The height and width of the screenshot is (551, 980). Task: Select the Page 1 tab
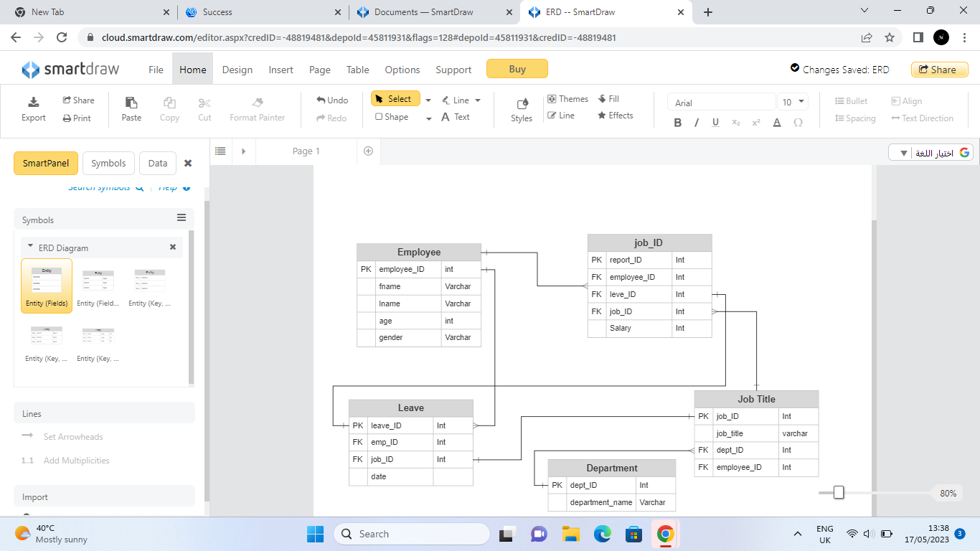pyautogui.click(x=306, y=151)
